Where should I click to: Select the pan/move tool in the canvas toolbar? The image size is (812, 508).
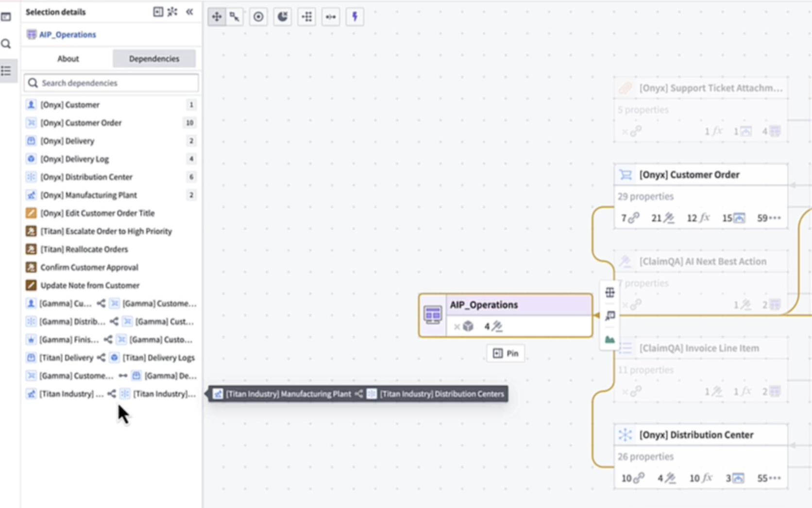coord(217,17)
